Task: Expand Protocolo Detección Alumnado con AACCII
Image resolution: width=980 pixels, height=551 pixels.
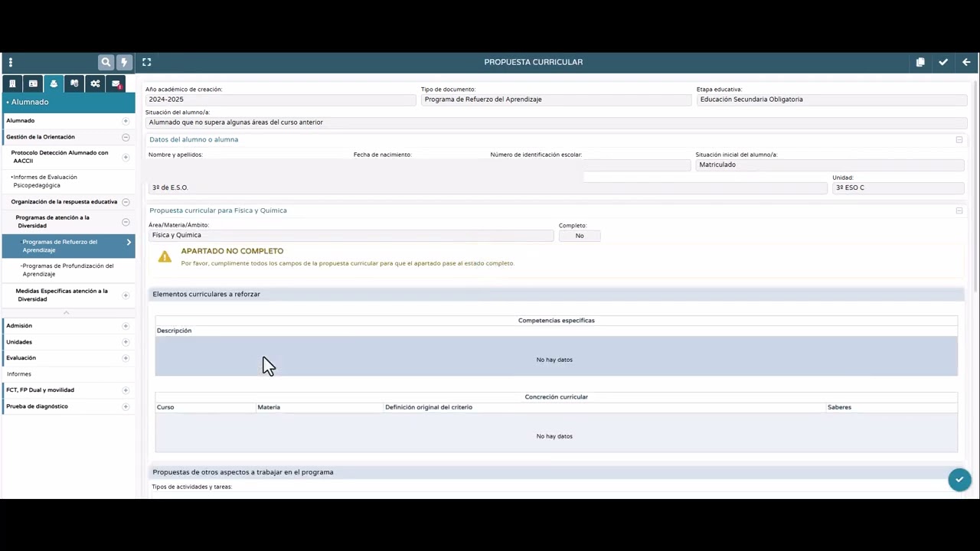Action: tap(126, 157)
